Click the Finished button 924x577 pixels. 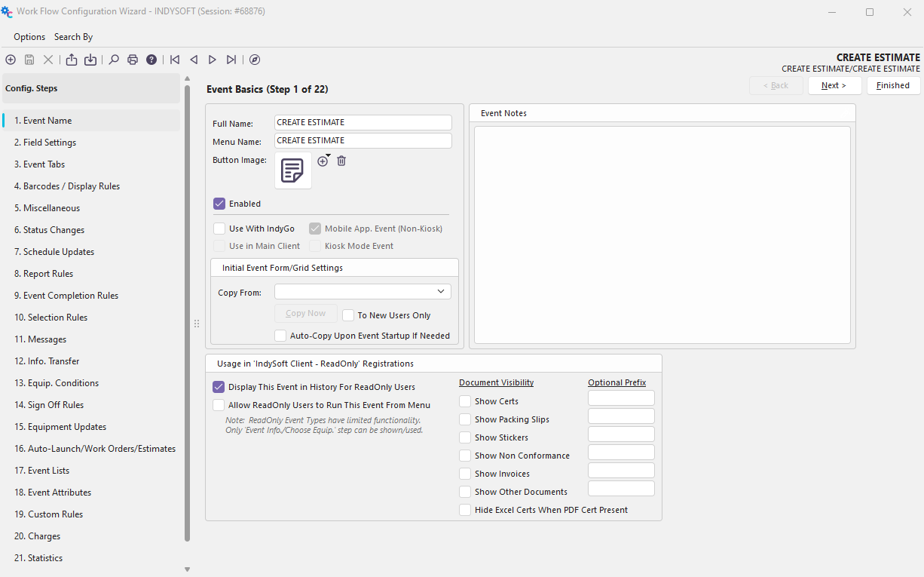pos(893,86)
